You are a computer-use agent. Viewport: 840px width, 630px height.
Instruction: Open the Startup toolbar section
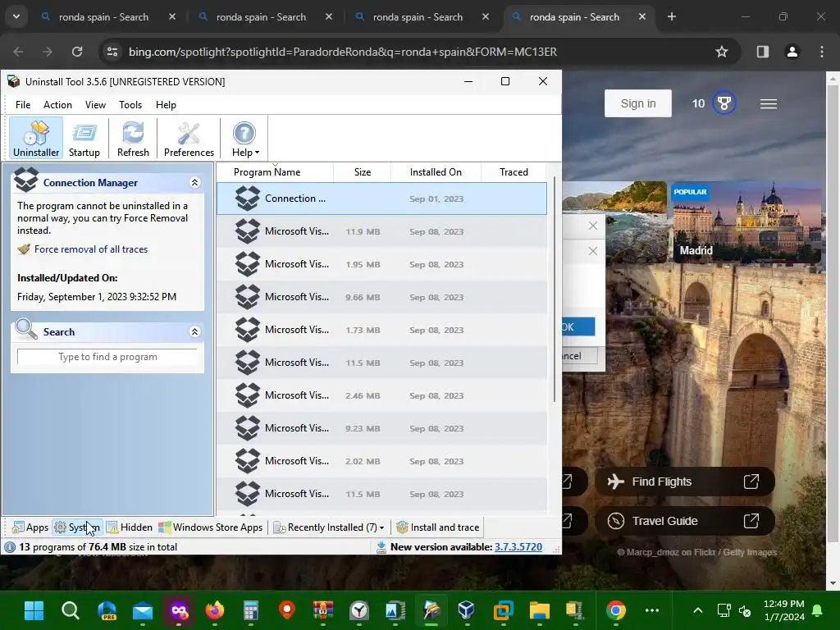[84, 138]
